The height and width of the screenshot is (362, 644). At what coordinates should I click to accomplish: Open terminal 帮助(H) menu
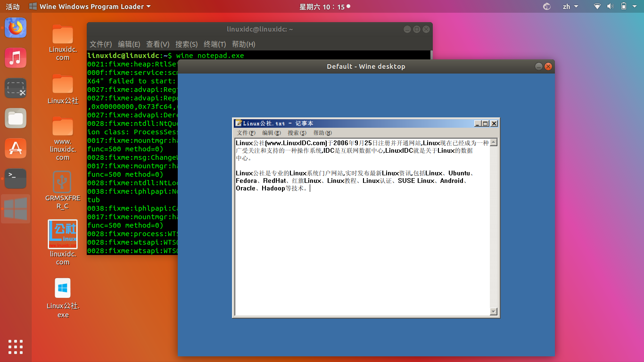pos(244,44)
